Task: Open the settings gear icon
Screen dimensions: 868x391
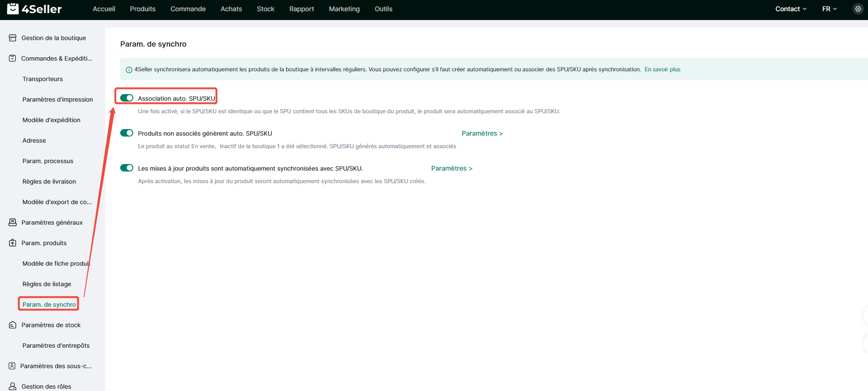Action: pyautogui.click(x=858, y=9)
